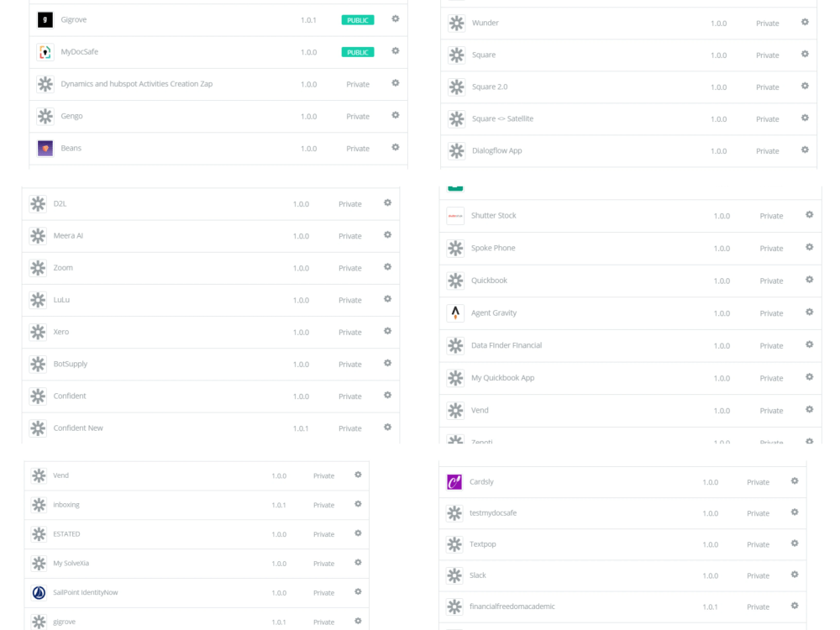
Task: Select the Zoom app name
Action: point(63,267)
